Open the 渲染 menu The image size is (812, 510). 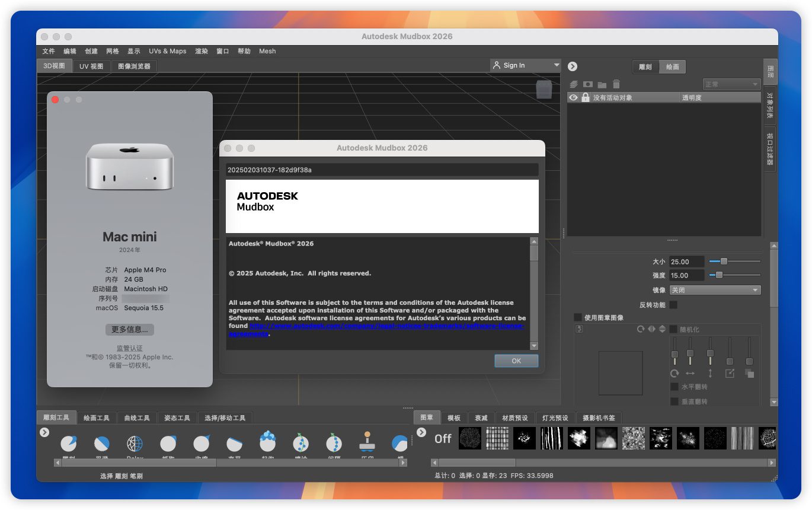coord(202,51)
